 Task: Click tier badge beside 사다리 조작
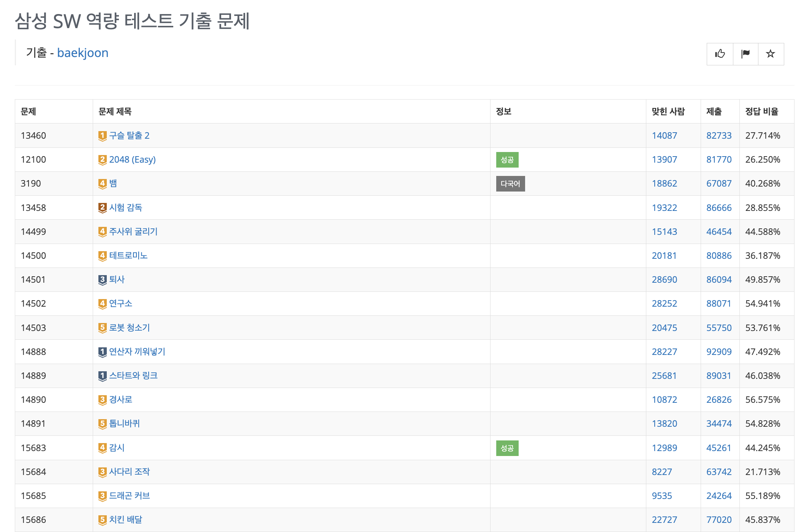coord(102,472)
